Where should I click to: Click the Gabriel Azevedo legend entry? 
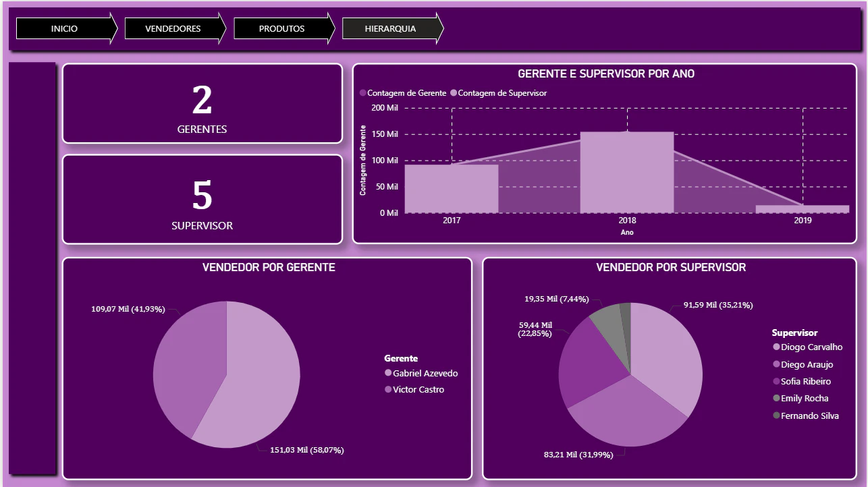point(421,373)
